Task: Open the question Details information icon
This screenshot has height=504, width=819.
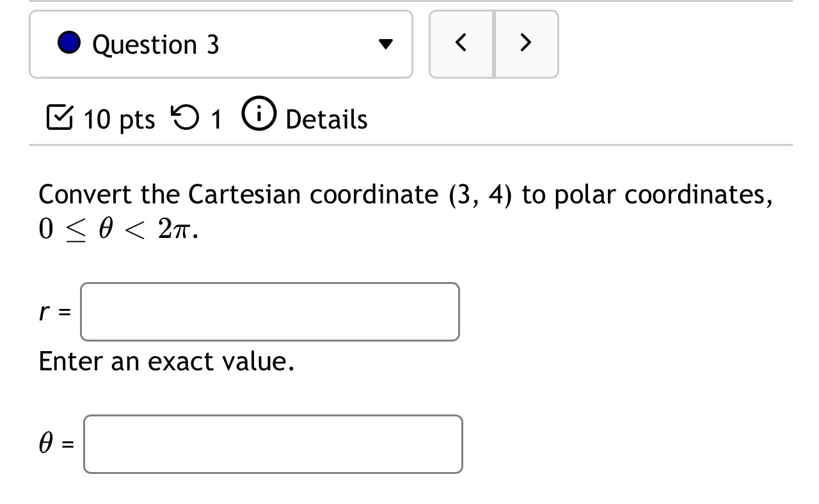Action: pyautogui.click(x=258, y=115)
